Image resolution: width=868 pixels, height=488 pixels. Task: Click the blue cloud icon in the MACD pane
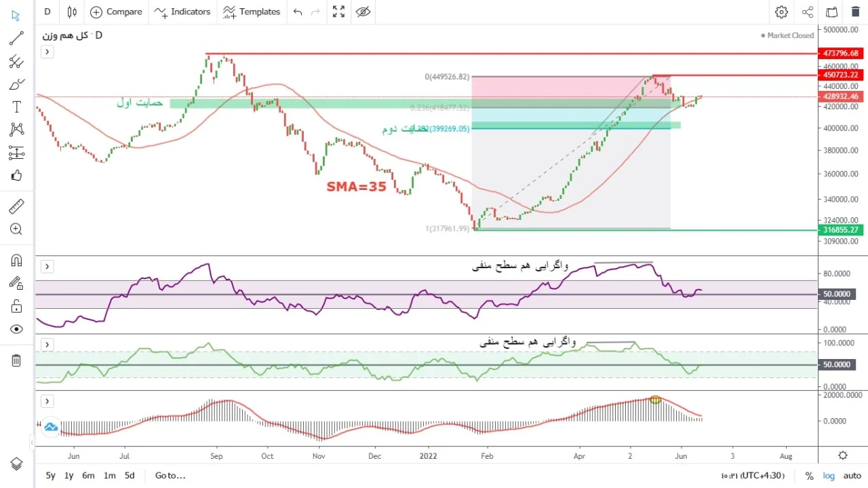(x=51, y=427)
